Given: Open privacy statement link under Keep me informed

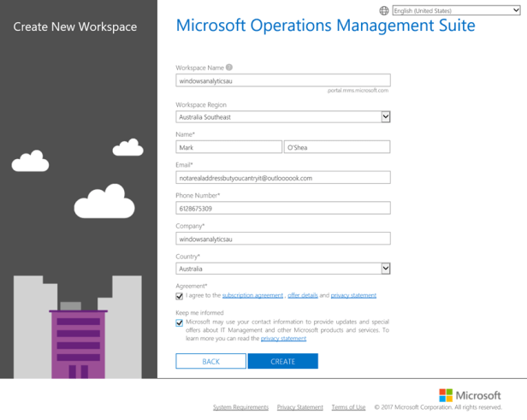Looking at the screenshot, I should tap(283, 339).
